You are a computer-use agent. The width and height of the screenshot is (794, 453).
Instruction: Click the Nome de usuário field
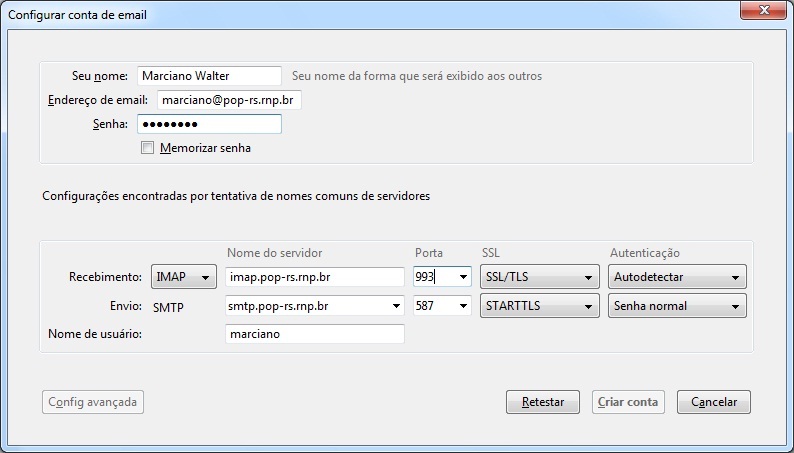pos(315,334)
